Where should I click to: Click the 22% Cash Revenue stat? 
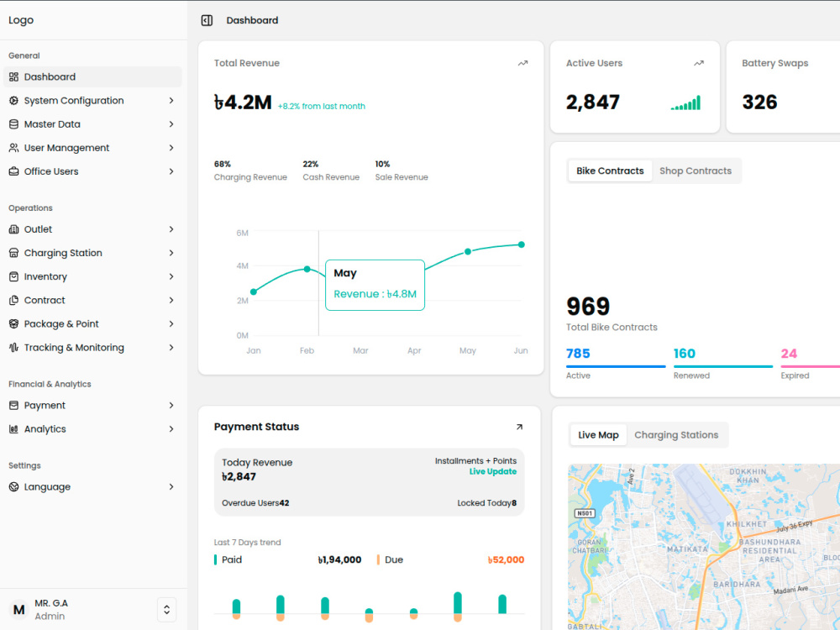click(331, 171)
